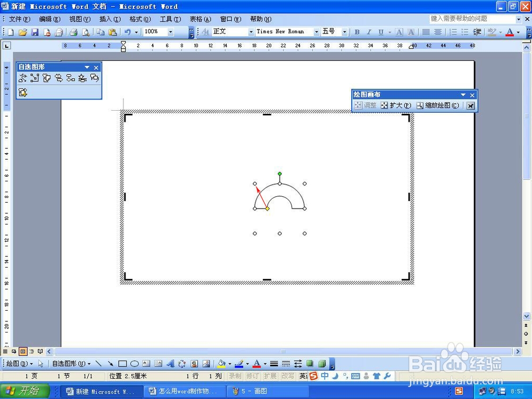Select the Callouts category icon

(x=94, y=78)
